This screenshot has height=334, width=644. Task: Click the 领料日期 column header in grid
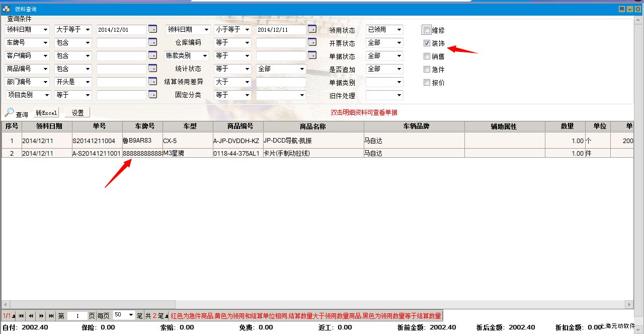tap(49, 126)
